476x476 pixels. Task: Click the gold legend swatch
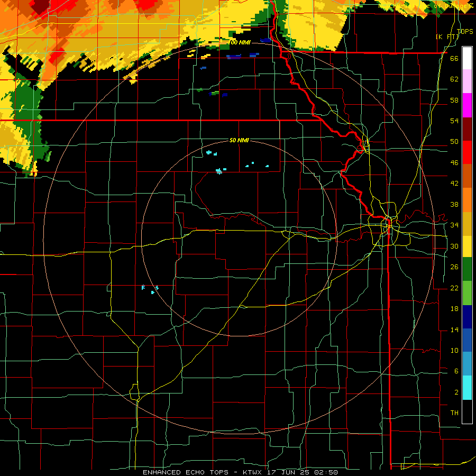tap(467, 223)
